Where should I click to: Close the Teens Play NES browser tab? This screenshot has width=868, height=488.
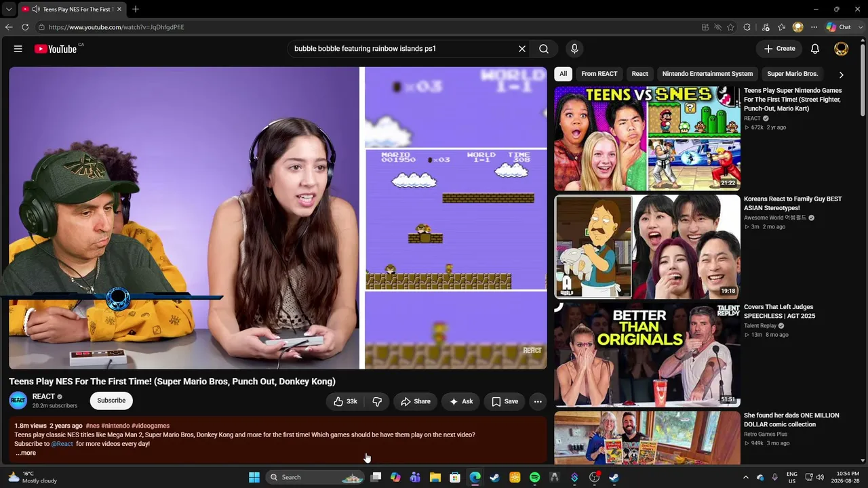120,9
